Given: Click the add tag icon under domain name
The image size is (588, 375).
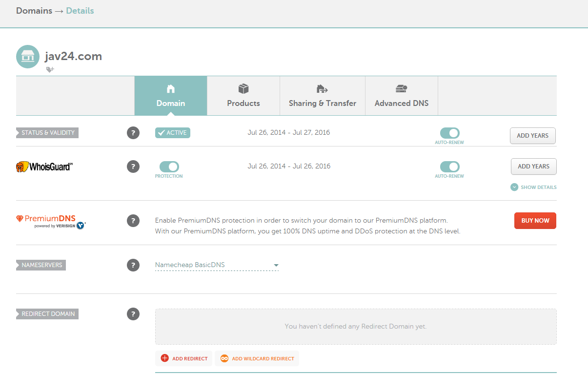Looking at the screenshot, I should pyautogui.click(x=50, y=70).
